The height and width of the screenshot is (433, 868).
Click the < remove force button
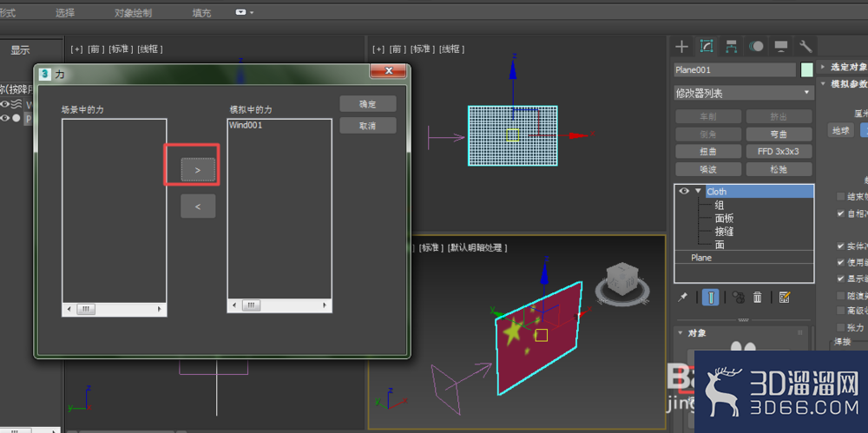click(198, 207)
